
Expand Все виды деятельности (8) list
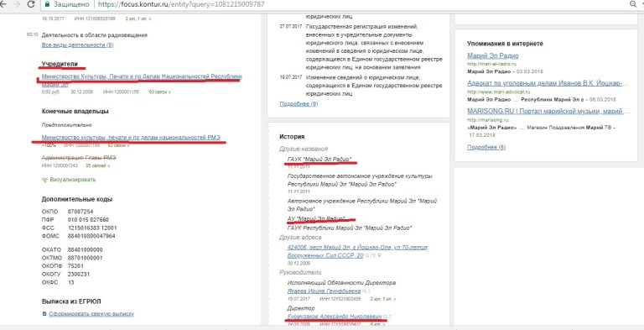78,45
